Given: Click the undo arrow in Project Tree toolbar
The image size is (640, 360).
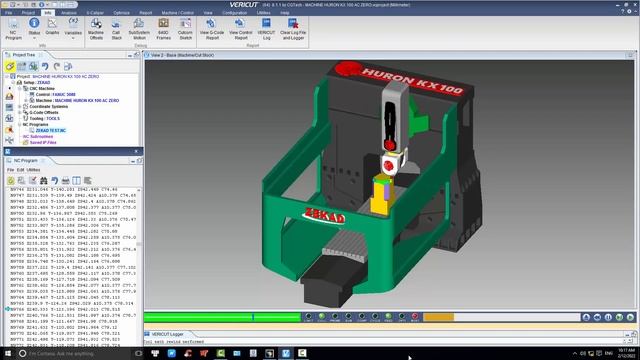Looking at the screenshot, I should coord(45,66).
